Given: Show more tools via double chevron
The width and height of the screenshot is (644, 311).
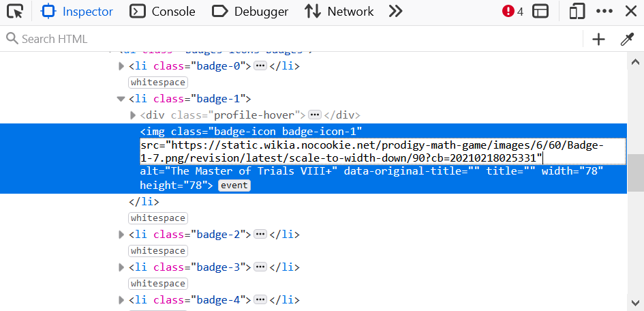Looking at the screenshot, I should point(395,12).
